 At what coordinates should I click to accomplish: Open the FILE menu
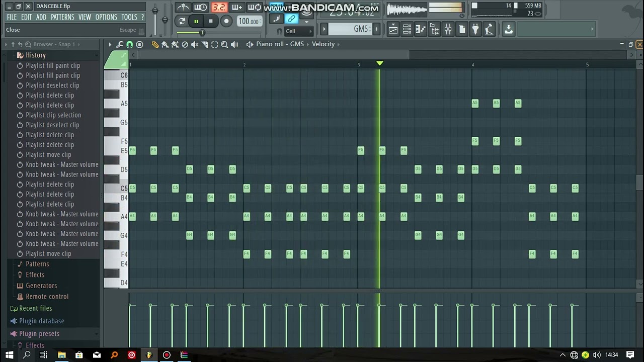point(12,17)
